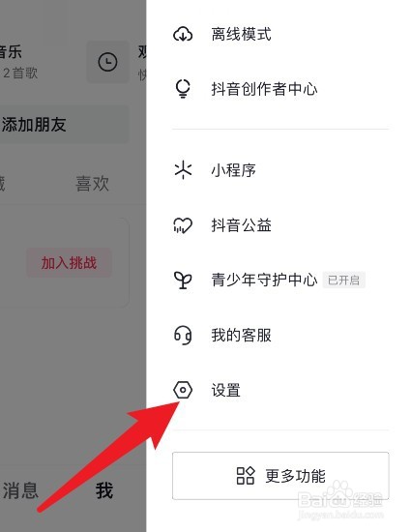
Task: Open 抖音创作者中心 menu entry
Action: coord(280,89)
